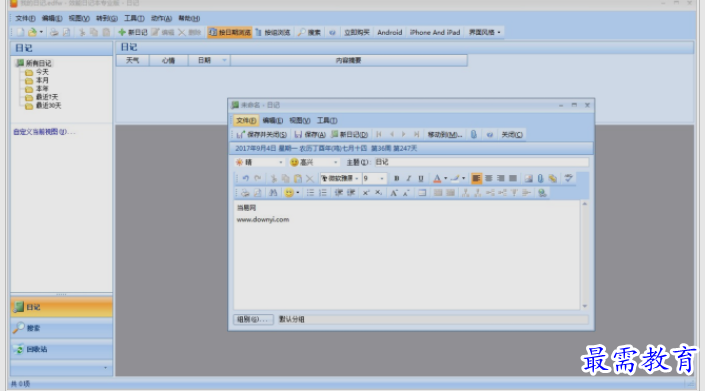Align text right
The height and width of the screenshot is (391, 705).
500,178
